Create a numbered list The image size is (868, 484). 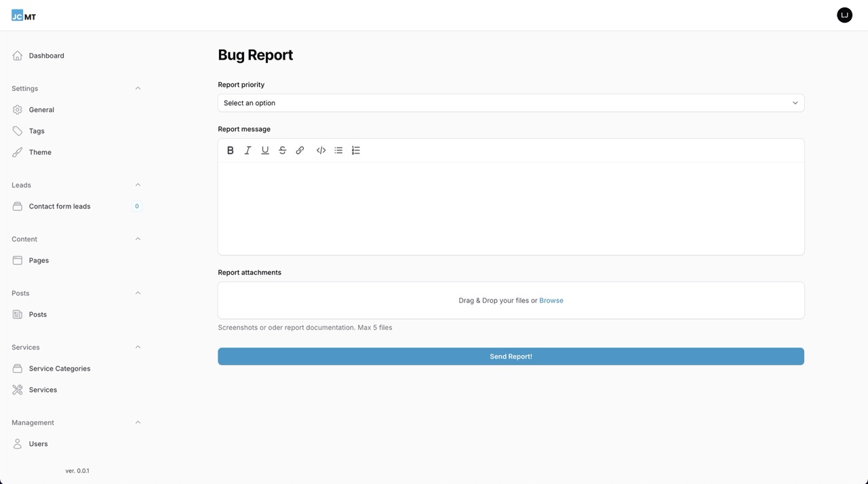[355, 150]
